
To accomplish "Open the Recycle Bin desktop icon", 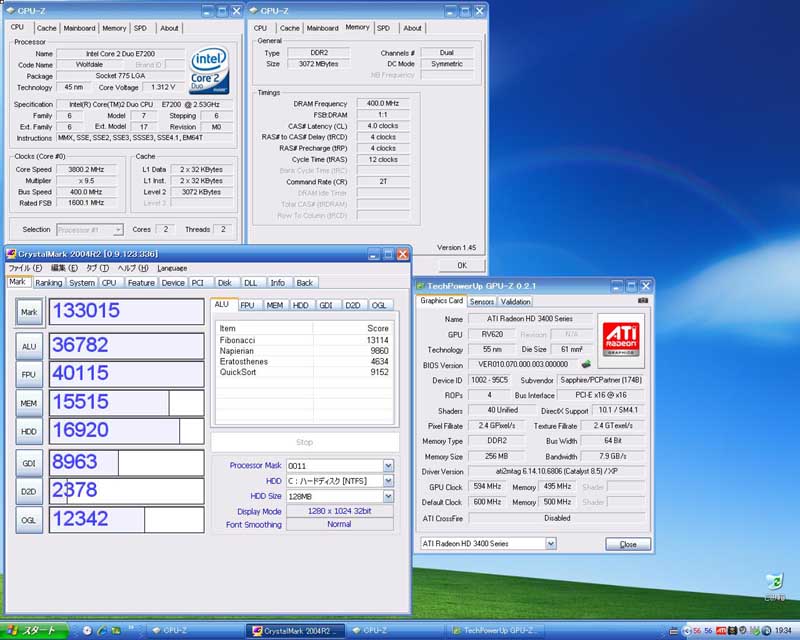I will tap(775, 582).
